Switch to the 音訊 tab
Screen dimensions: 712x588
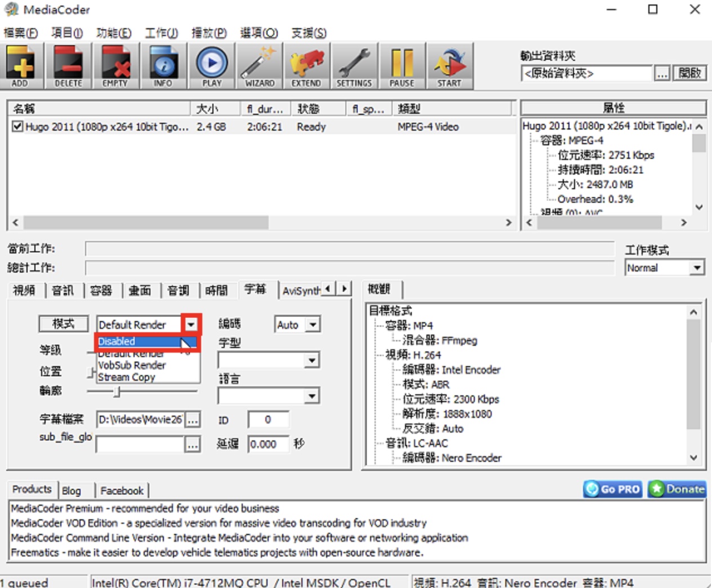[x=63, y=290]
